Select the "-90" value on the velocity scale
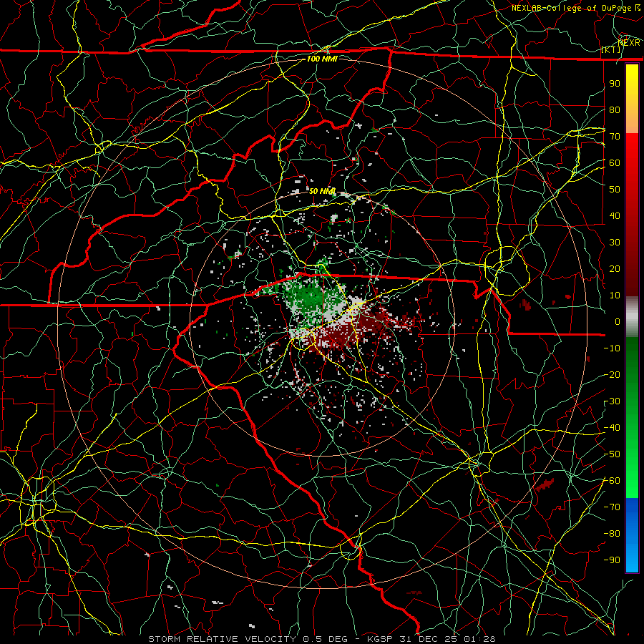 (x=612, y=560)
